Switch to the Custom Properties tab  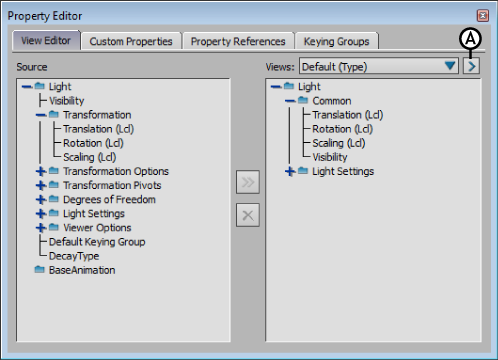[131, 41]
